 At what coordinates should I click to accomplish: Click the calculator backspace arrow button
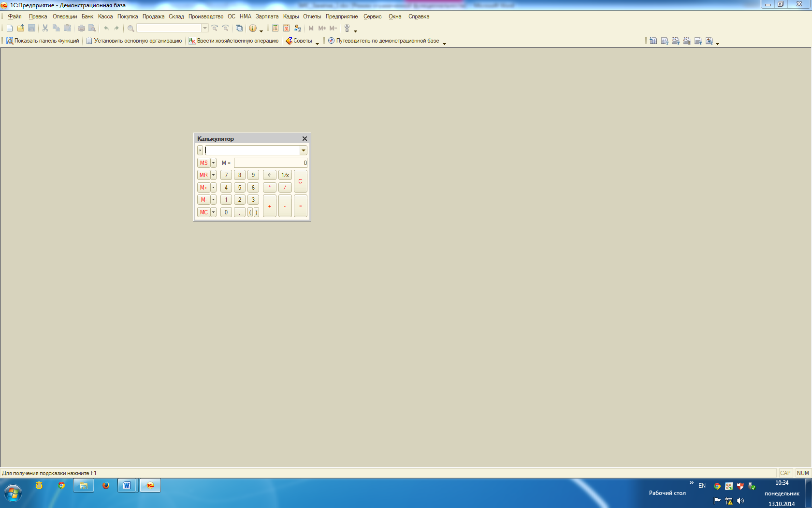[x=270, y=175]
